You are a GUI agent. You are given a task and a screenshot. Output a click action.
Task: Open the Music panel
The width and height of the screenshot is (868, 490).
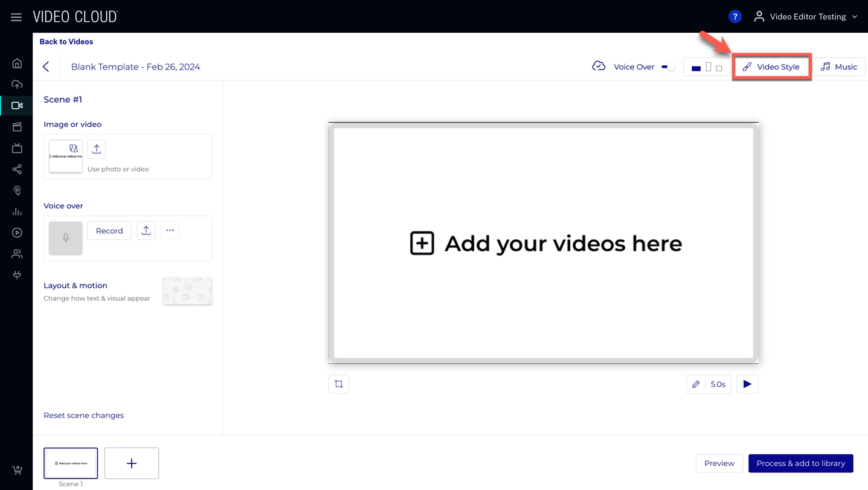click(x=839, y=67)
